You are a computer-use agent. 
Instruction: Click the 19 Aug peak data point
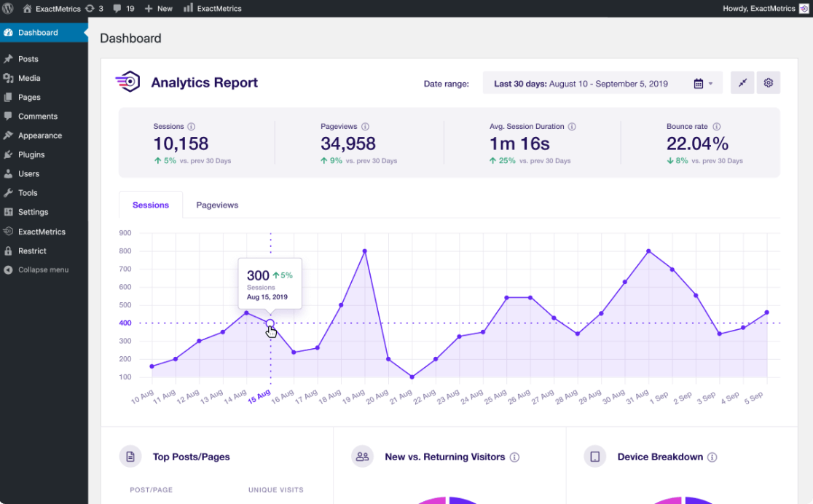click(x=365, y=251)
